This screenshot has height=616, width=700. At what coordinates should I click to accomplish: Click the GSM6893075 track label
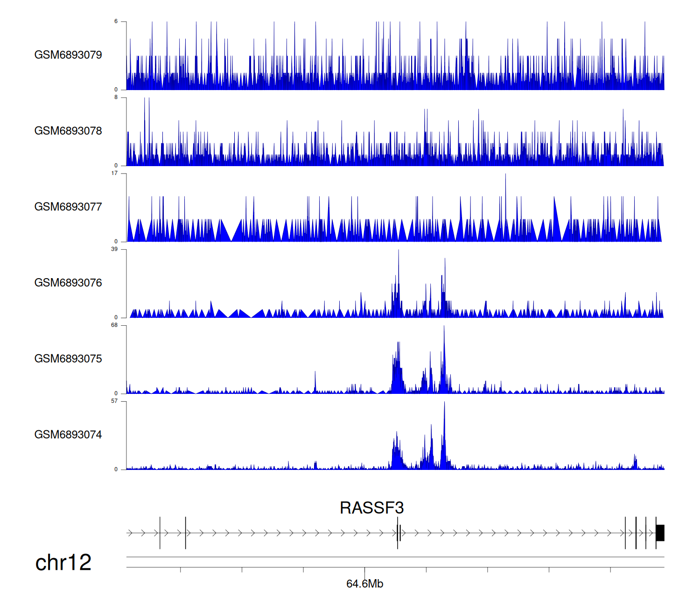[x=68, y=359]
